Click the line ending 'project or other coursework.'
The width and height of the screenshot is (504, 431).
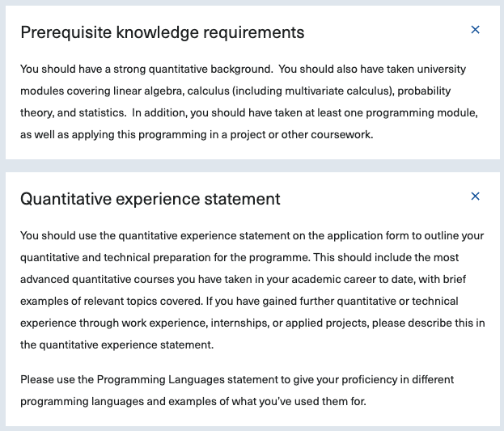[x=197, y=135]
